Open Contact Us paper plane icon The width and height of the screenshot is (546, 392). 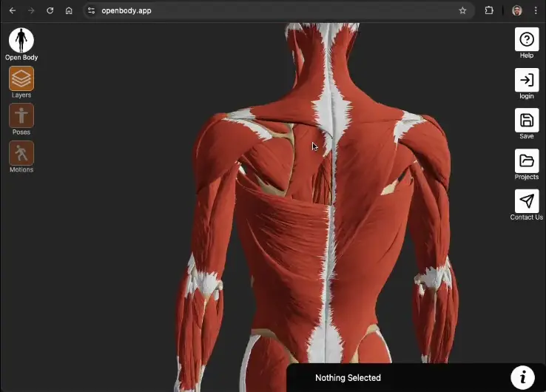pyautogui.click(x=527, y=201)
